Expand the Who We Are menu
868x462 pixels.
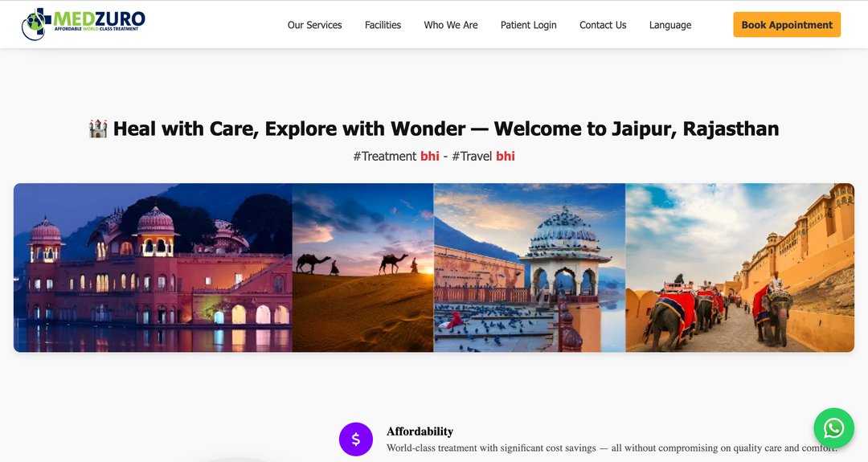[x=451, y=25]
